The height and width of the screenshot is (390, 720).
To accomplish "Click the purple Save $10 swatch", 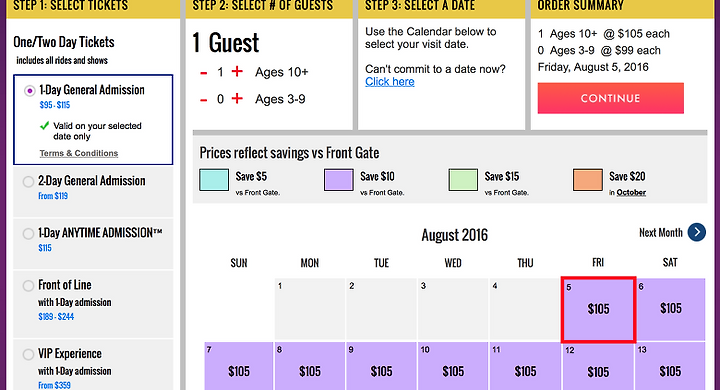I will (338, 180).
